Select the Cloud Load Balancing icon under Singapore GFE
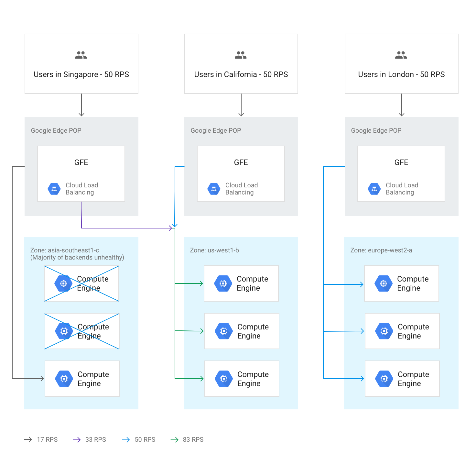The height and width of the screenshot is (466, 476). pos(54,189)
